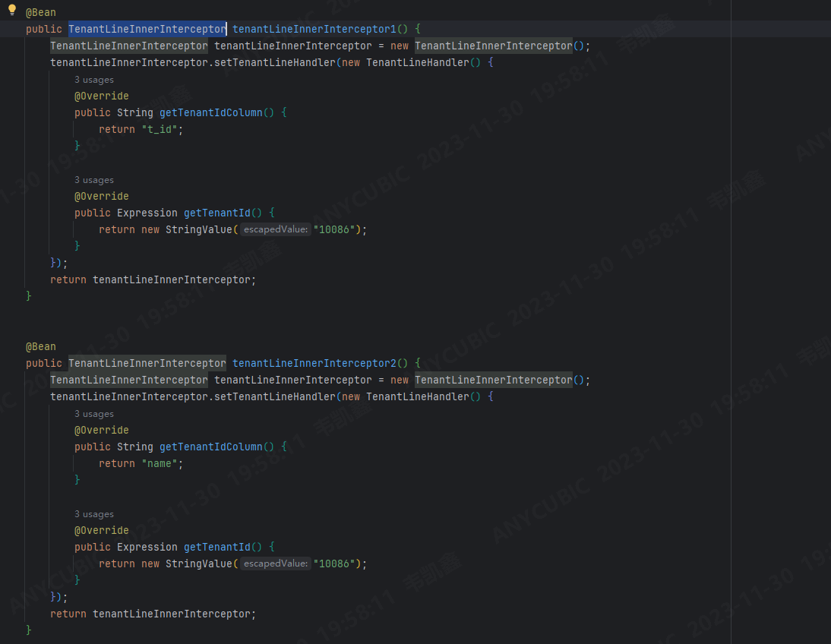This screenshot has height=644, width=831.
Task: Click the "name" string literal
Action: pyautogui.click(x=162, y=463)
